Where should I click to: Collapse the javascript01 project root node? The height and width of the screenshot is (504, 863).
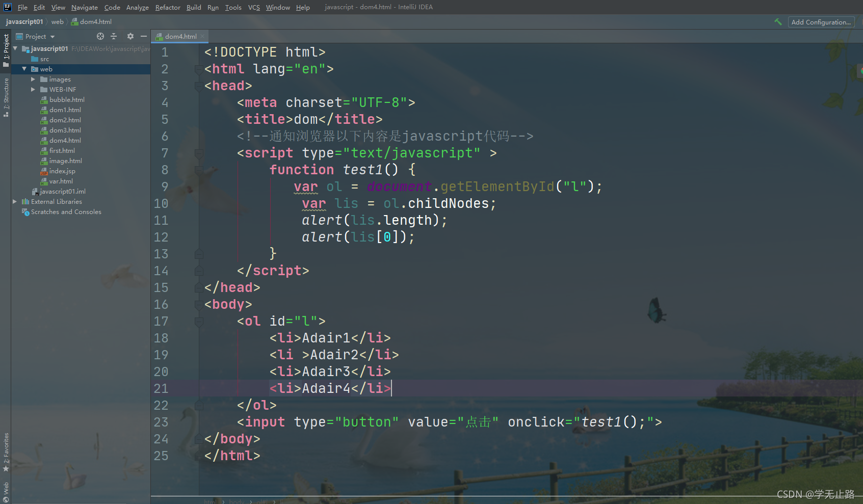coord(15,48)
